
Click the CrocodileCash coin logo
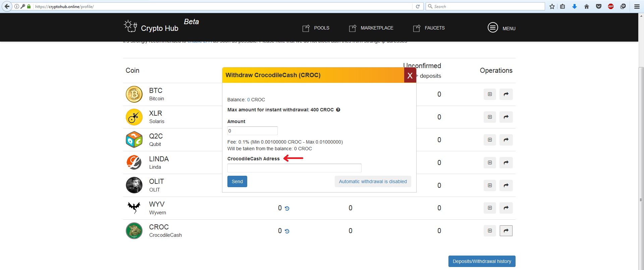(x=134, y=231)
